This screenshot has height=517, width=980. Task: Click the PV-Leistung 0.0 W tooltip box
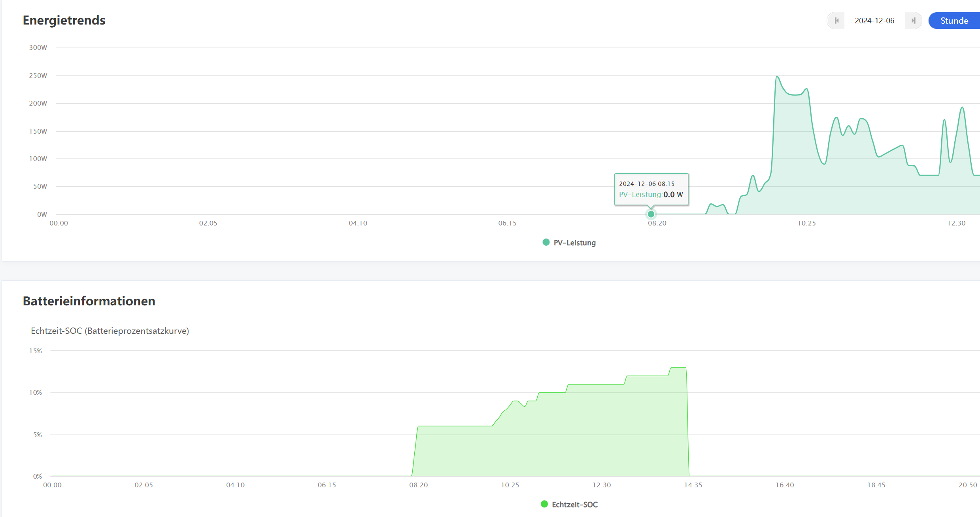651,189
